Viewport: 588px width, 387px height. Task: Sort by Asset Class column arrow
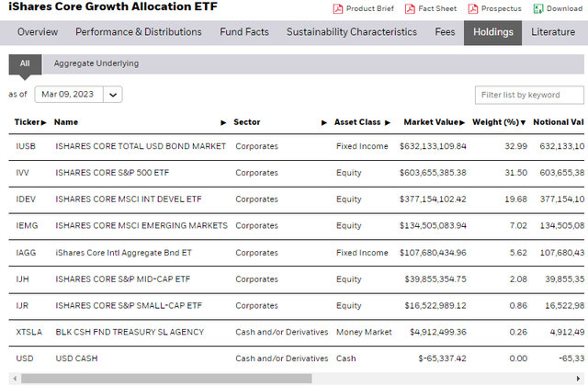[x=388, y=123]
